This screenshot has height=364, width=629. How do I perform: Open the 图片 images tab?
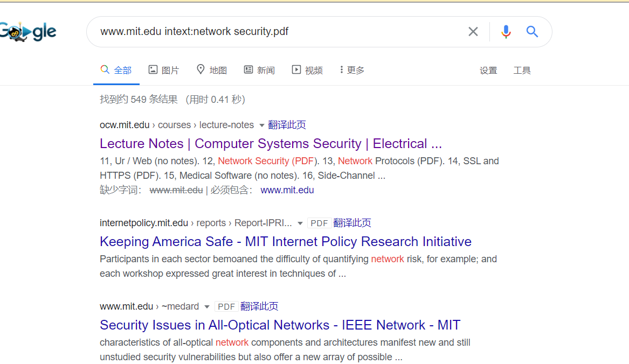click(x=164, y=70)
